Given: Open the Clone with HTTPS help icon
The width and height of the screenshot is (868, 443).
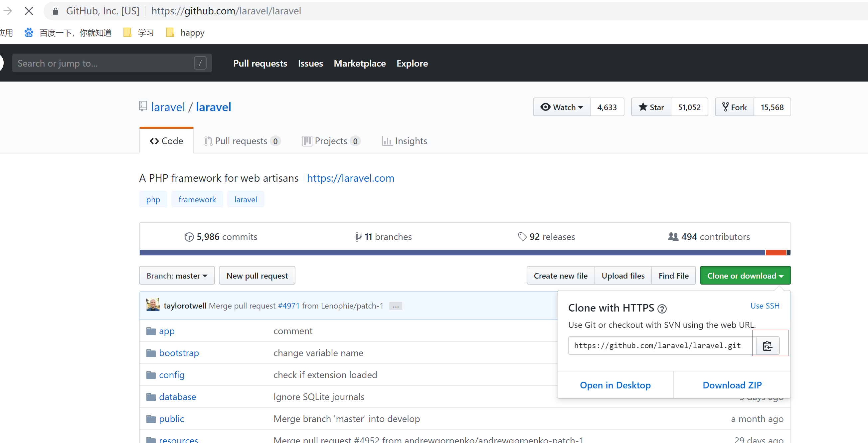Looking at the screenshot, I should tap(662, 309).
